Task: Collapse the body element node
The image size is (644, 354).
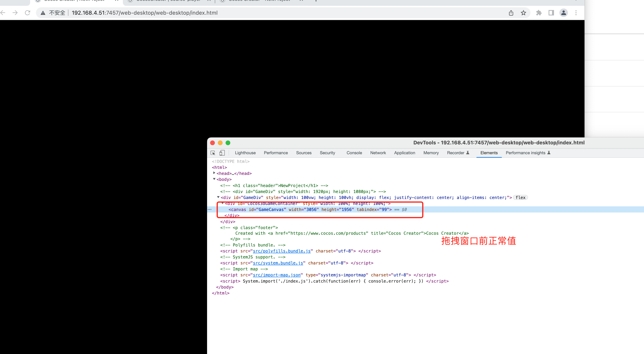Action: (214, 179)
